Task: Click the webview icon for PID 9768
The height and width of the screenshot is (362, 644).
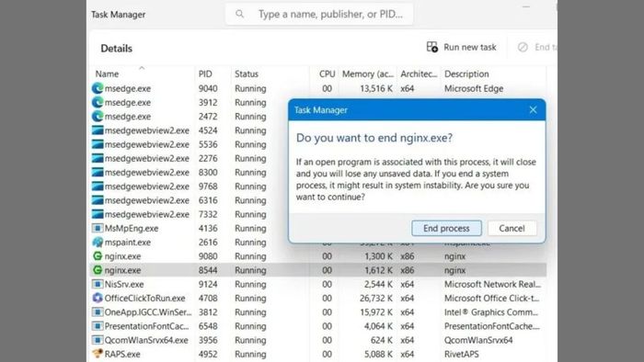Action: click(x=98, y=187)
